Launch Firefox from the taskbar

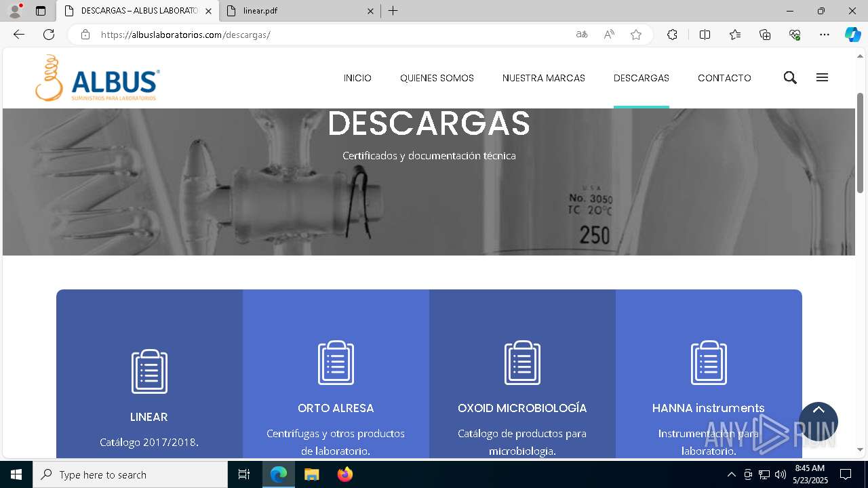pos(345,474)
